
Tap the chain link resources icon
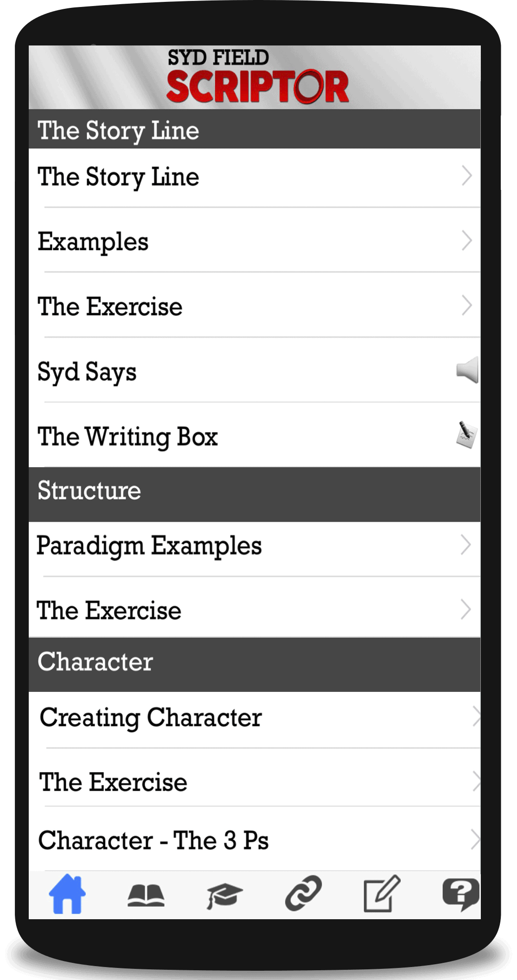pos(304,897)
